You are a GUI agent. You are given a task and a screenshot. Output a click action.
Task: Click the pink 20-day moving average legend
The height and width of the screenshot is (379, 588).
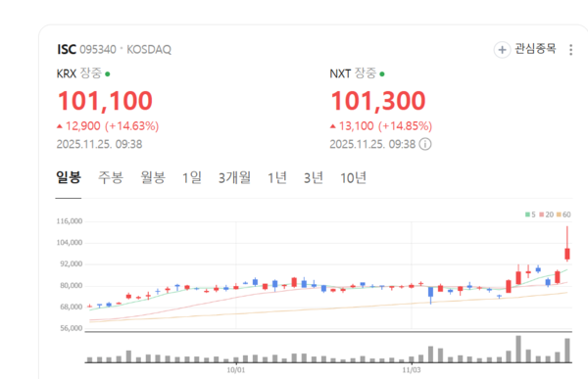coord(546,214)
